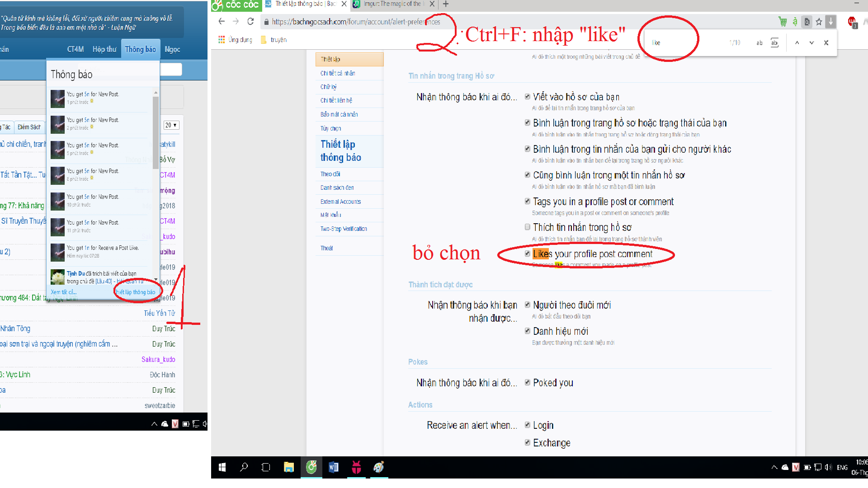Viewport: 868px width, 488px height.
Task: Go to next find result arrow
Action: (811, 42)
